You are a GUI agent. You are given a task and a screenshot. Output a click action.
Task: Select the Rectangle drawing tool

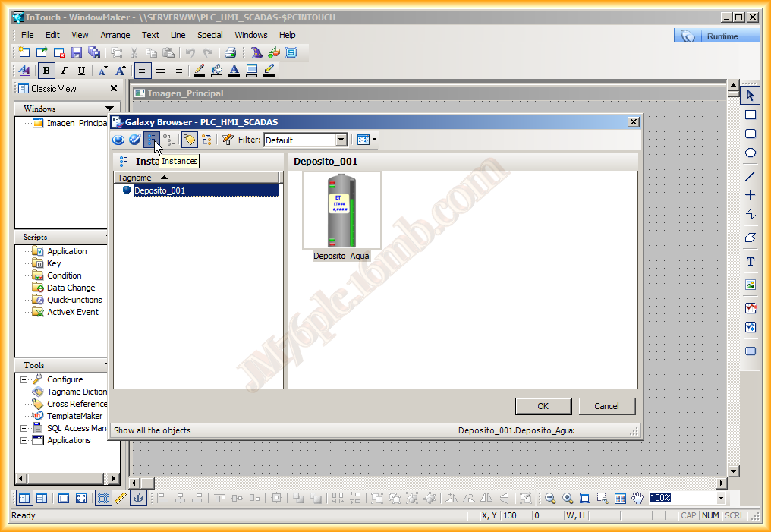751,115
